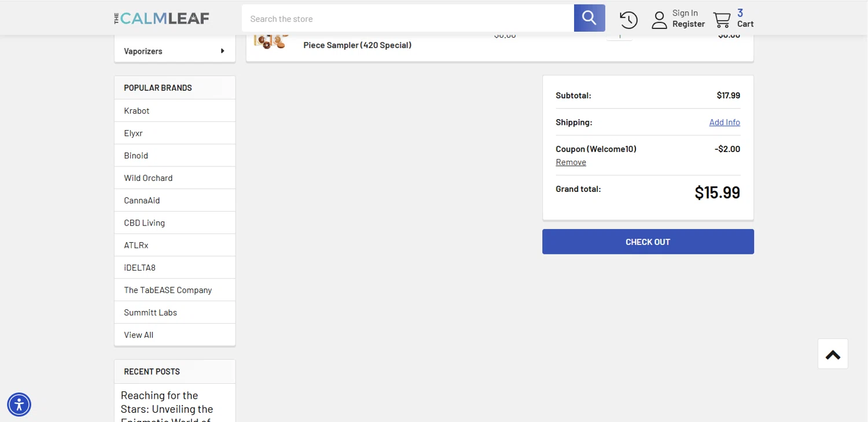Open recently viewed history icon
This screenshot has width=868, height=422.
pyautogui.click(x=628, y=20)
